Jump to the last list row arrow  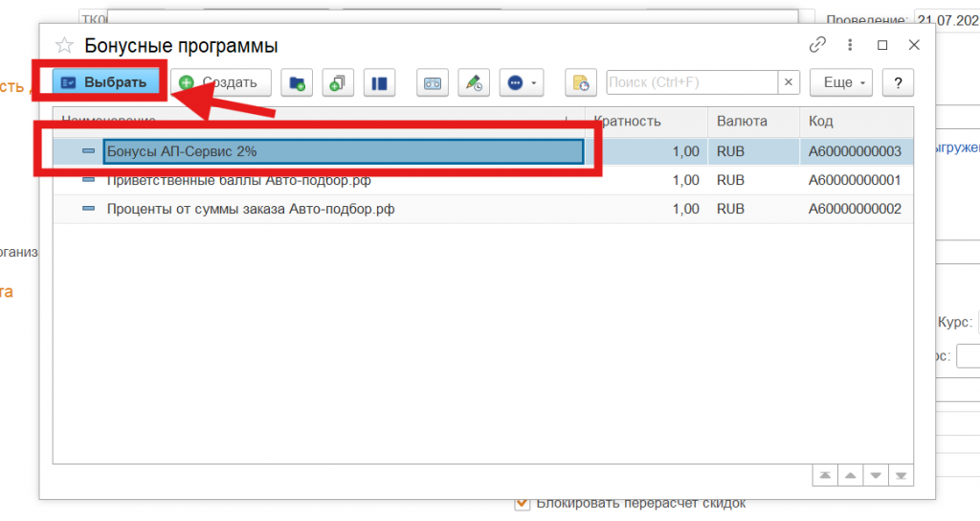click(900, 475)
